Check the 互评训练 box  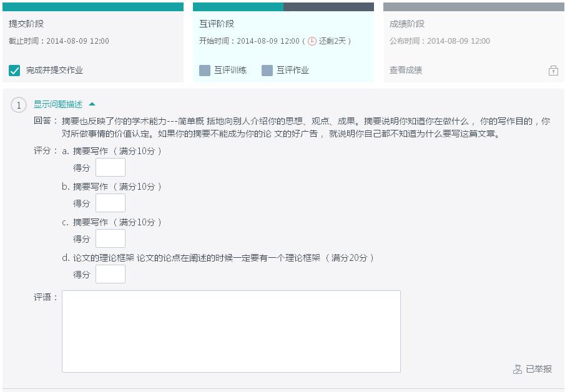coord(205,71)
